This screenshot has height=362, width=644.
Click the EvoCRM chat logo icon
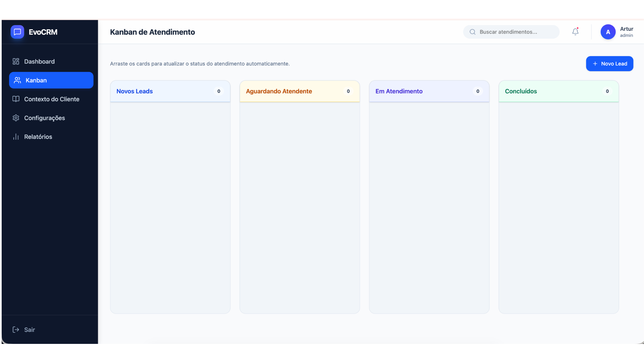click(x=17, y=32)
